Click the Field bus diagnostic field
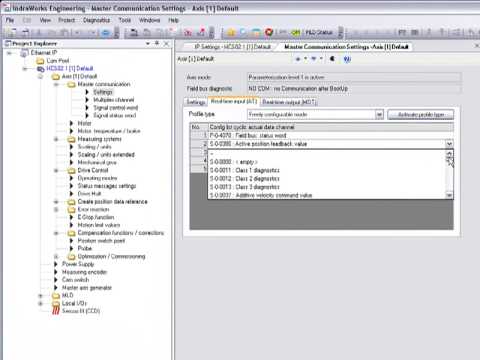This screenshot has height=360, width=480. click(x=354, y=89)
